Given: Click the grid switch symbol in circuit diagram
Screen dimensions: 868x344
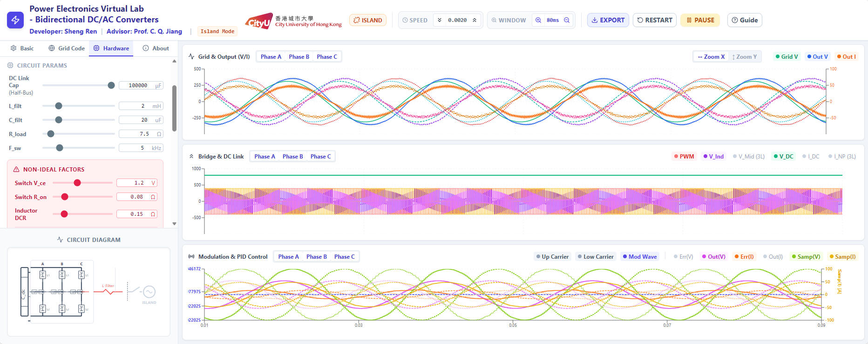Looking at the screenshot, I should pos(134,291).
